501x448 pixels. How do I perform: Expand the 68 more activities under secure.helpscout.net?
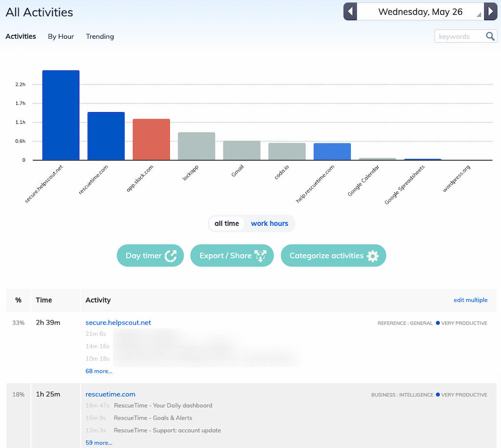click(x=98, y=371)
